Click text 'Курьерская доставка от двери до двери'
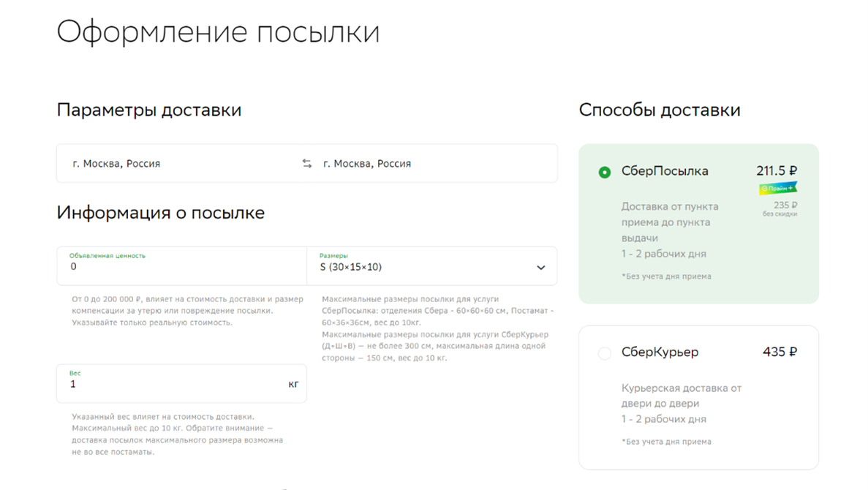The image size is (868, 490). [682, 396]
